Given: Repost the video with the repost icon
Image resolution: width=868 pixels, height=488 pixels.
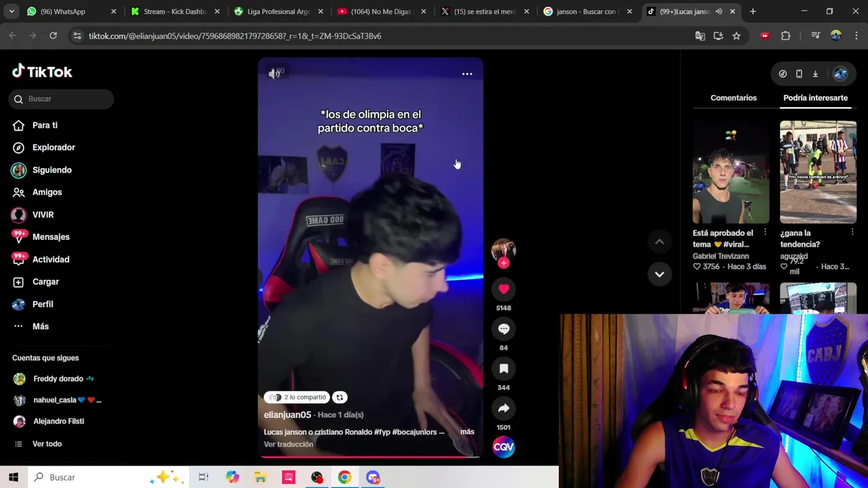Looking at the screenshot, I should tap(340, 398).
